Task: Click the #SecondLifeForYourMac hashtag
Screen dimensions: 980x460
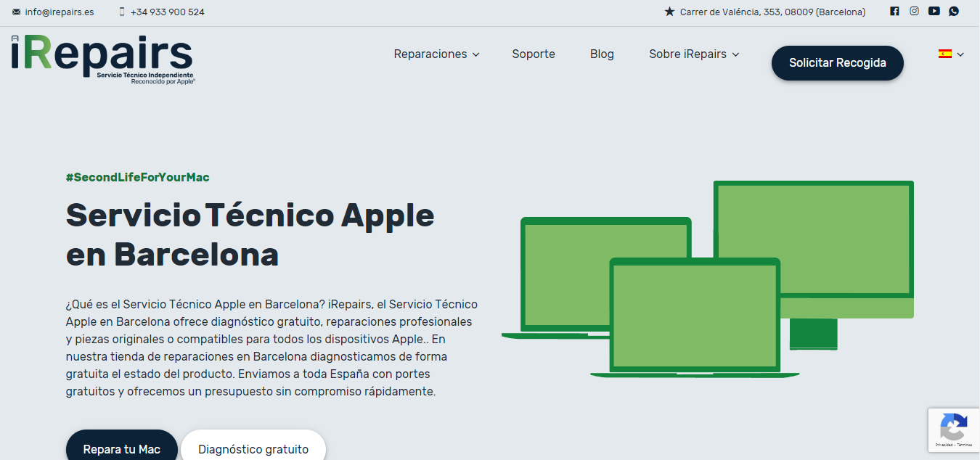Action: pyautogui.click(x=138, y=177)
